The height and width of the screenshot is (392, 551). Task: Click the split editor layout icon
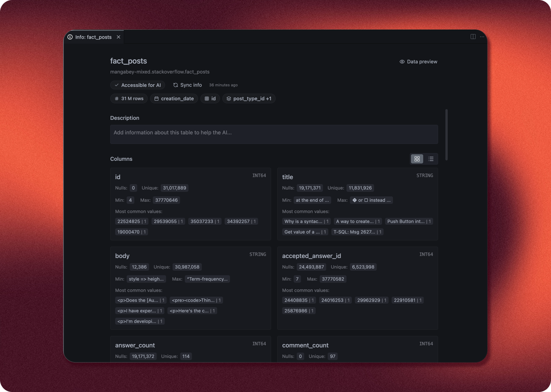[473, 37]
